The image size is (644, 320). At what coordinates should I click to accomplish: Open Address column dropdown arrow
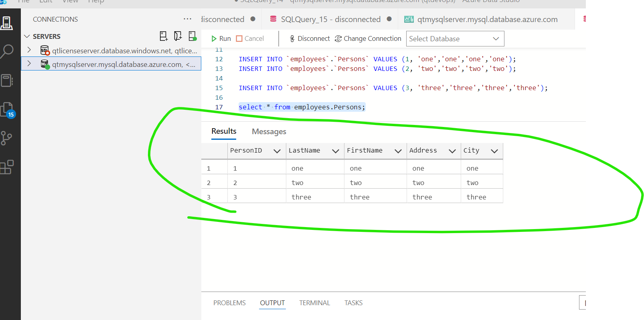[452, 151]
